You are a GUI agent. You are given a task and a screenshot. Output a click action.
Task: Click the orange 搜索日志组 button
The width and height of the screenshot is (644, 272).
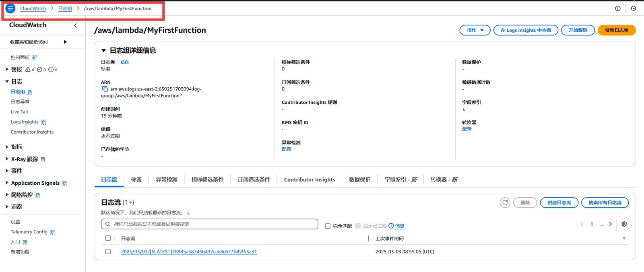617,30
